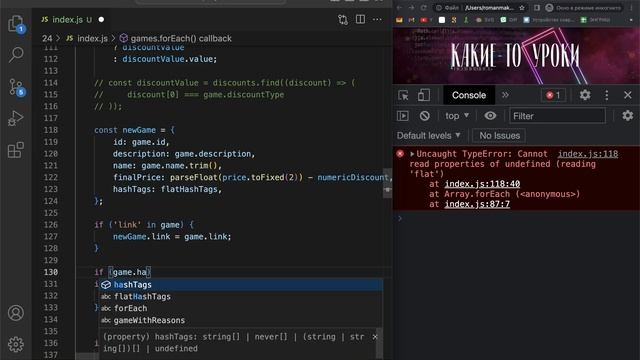Click the games.forEach() callback breadcrumb

(176, 38)
